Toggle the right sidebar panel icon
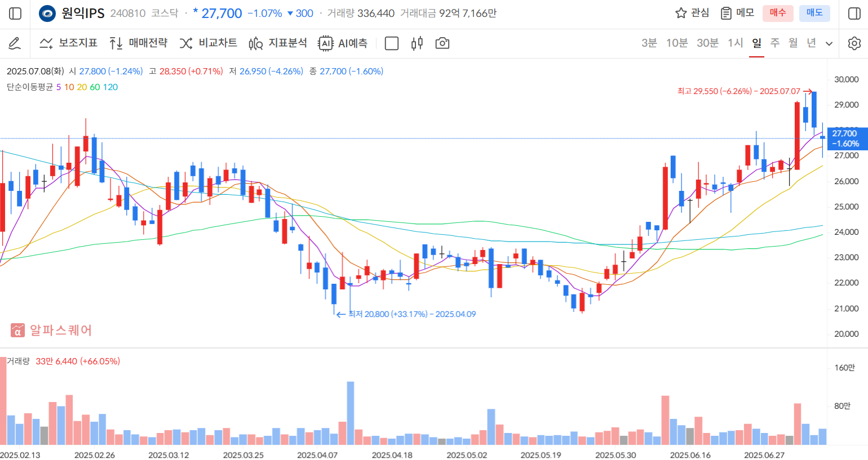The height and width of the screenshot is (460, 868). coord(854,14)
